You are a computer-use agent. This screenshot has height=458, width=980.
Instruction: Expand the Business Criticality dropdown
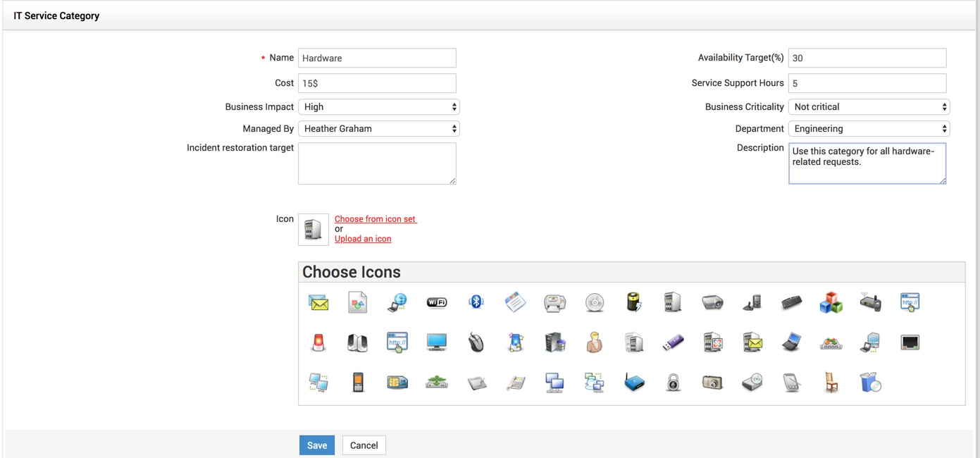869,107
